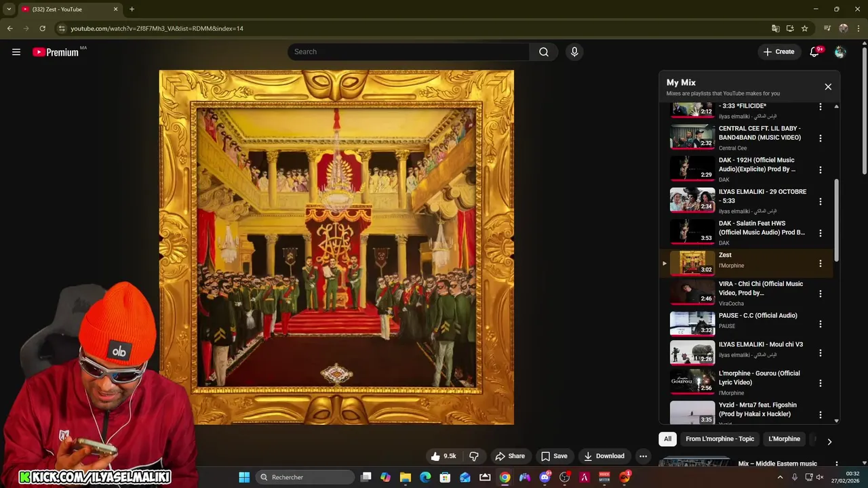Save video to a playlist
Screen dimensions: 868x488
pyautogui.click(x=554, y=456)
